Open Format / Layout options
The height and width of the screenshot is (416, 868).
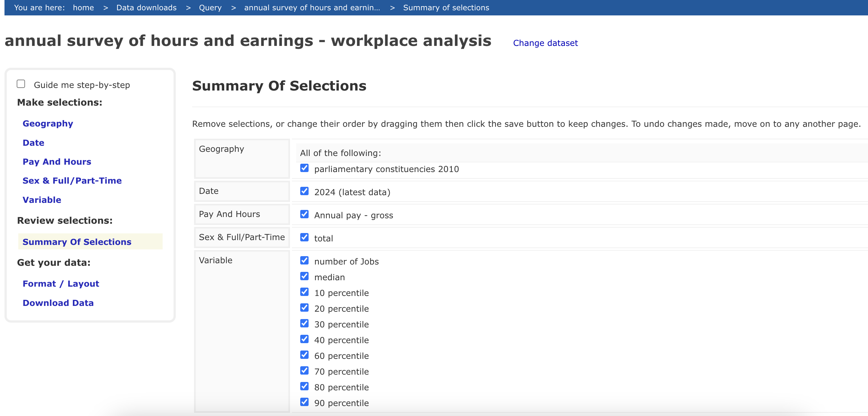[61, 284]
